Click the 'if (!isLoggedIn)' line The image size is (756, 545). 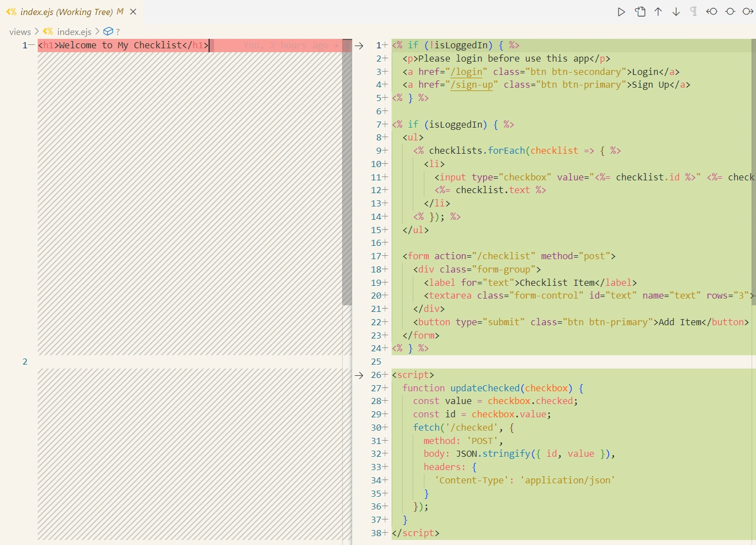[455, 46]
